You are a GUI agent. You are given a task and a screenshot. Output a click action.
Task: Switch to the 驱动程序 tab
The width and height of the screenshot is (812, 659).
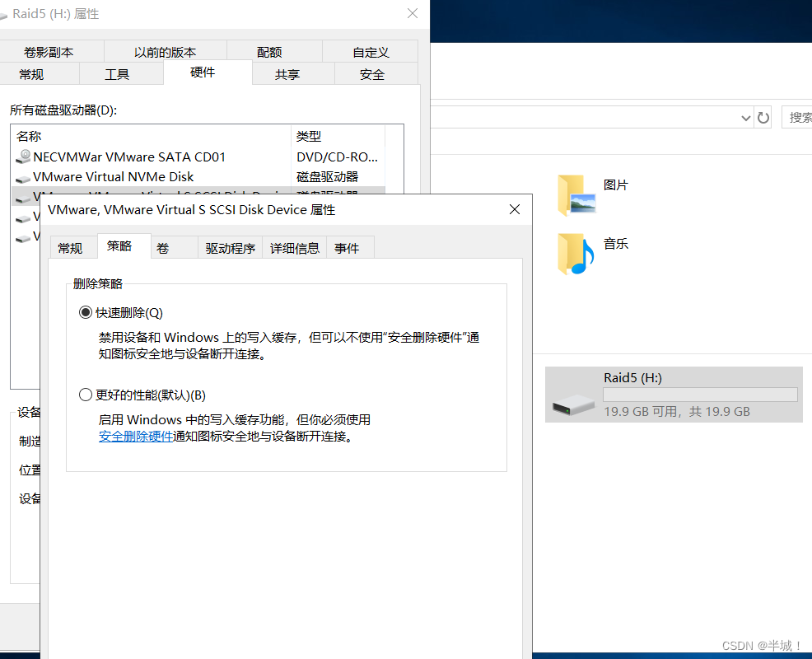[230, 247]
